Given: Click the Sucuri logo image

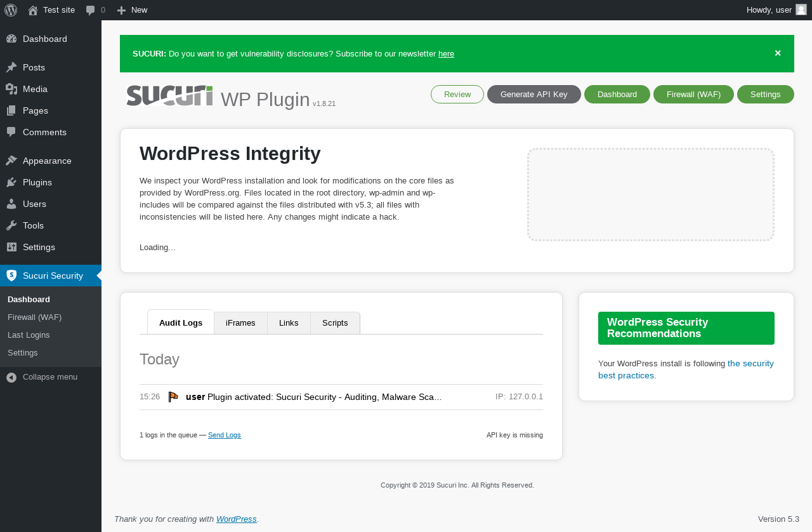Looking at the screenshot, I should (x=169, y=96).
